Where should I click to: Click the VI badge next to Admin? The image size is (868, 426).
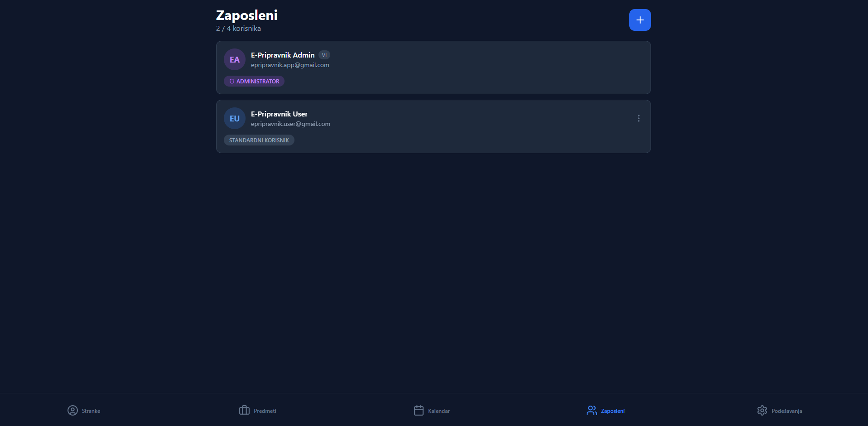point(324,55)
